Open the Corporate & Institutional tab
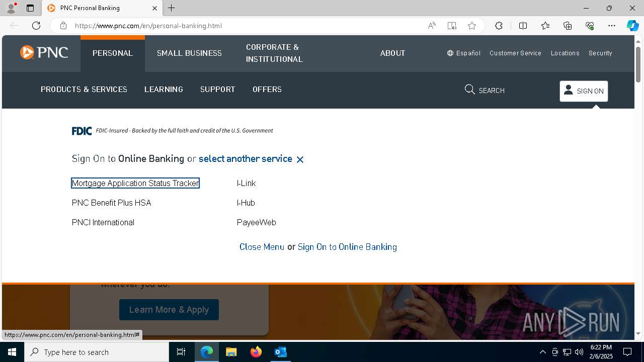This screenshot has height=362, width=644. 274,53
